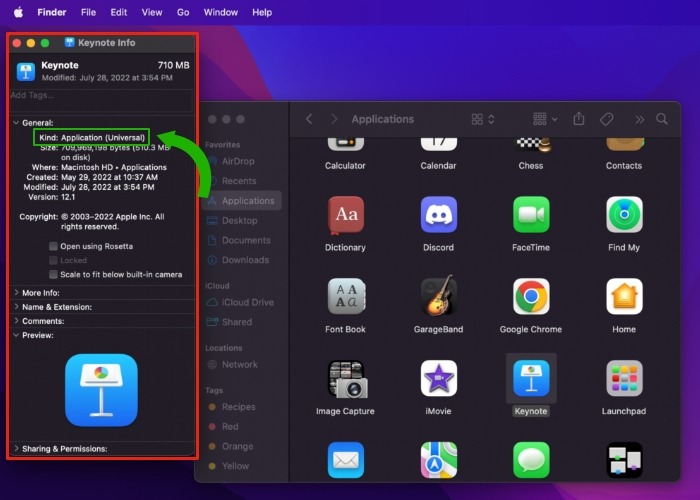Click the Share toolbar icon in Finder
The height and width of the screenshot is (500, 700).
point(579,119)
